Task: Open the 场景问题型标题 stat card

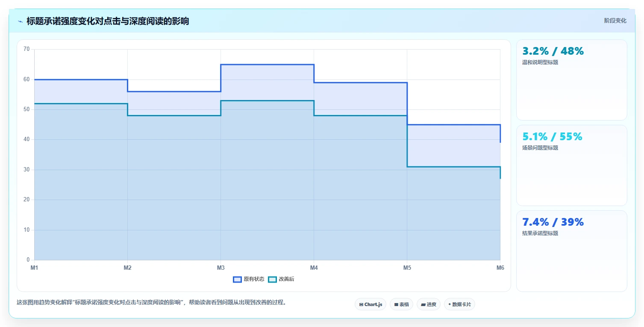Action: 572,165
